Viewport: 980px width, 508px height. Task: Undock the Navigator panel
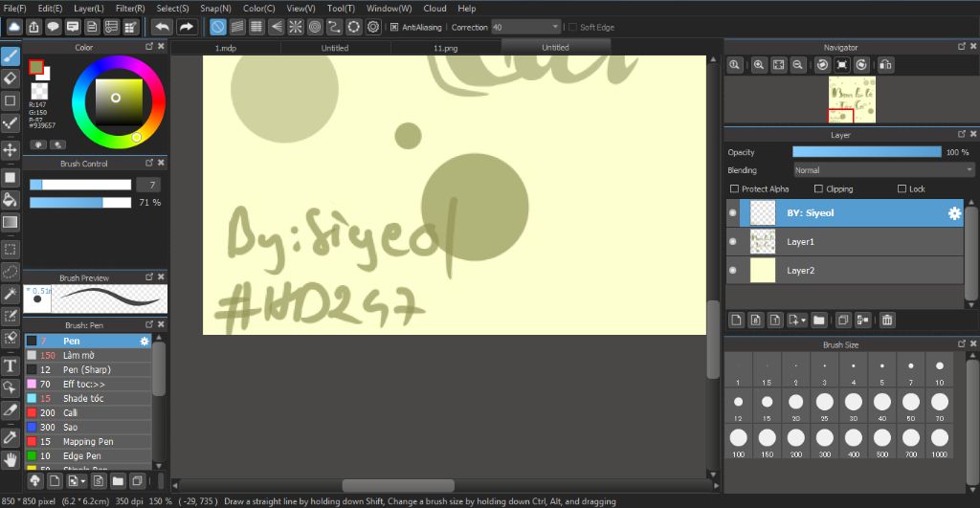click(961, 46)
